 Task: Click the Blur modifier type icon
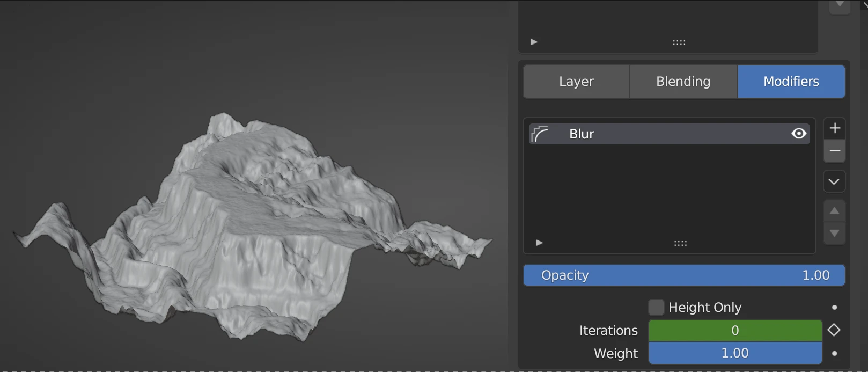tap(540, 134)
